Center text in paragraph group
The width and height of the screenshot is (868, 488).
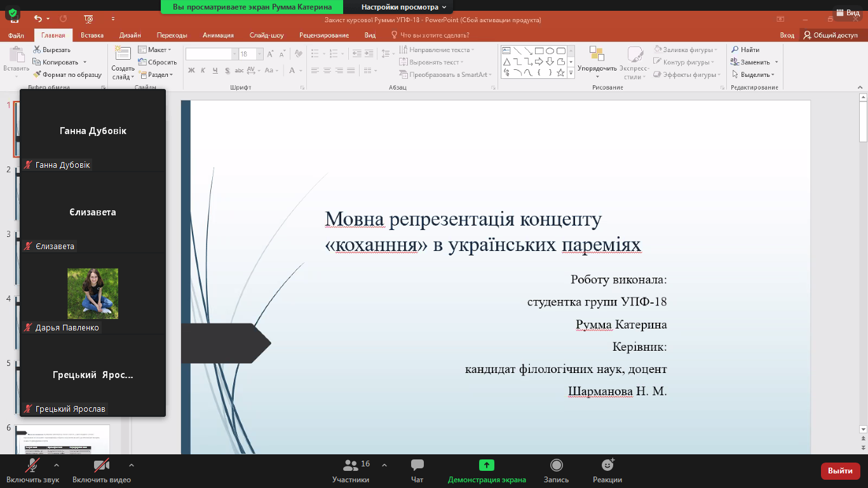(x=327, y=71)
